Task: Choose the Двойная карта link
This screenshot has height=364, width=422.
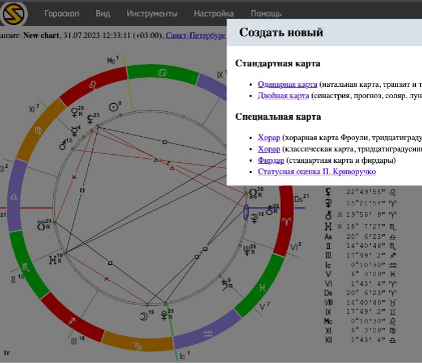Action: click(x=283, y=96)
